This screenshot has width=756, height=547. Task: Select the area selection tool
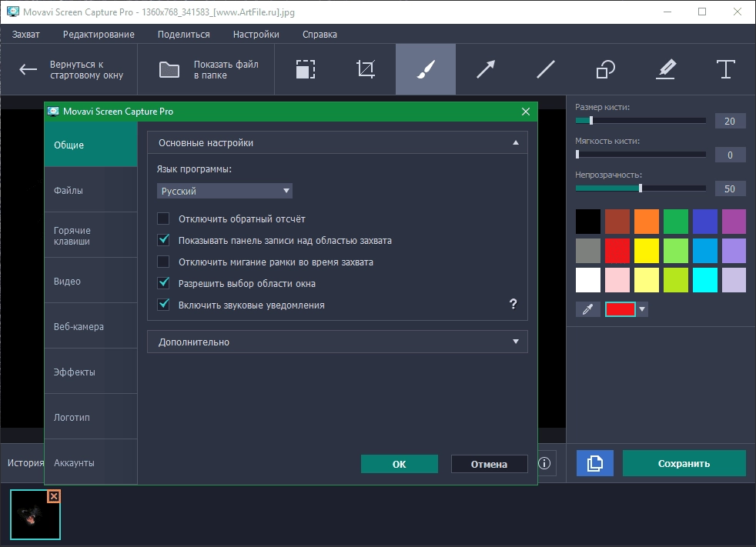pos(305,69)
